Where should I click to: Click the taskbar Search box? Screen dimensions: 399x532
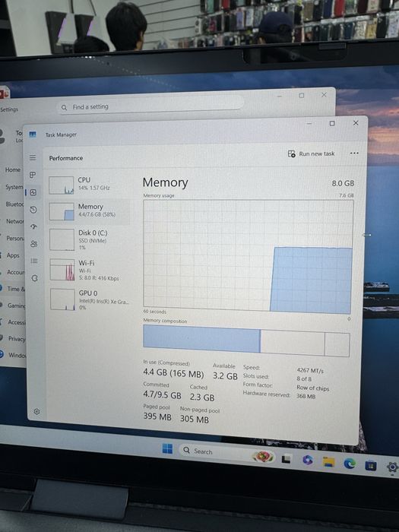pyautogui.click(x=215, y=452)
